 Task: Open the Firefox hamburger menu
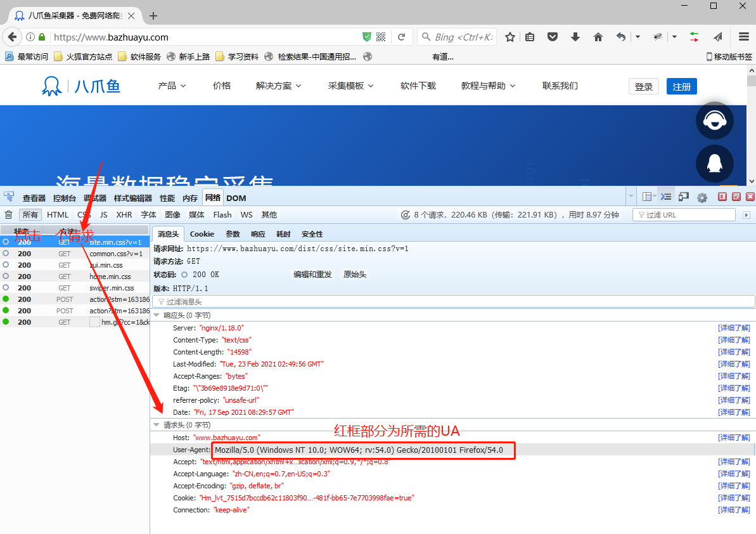pyautogui.click(x=744, y=37)
